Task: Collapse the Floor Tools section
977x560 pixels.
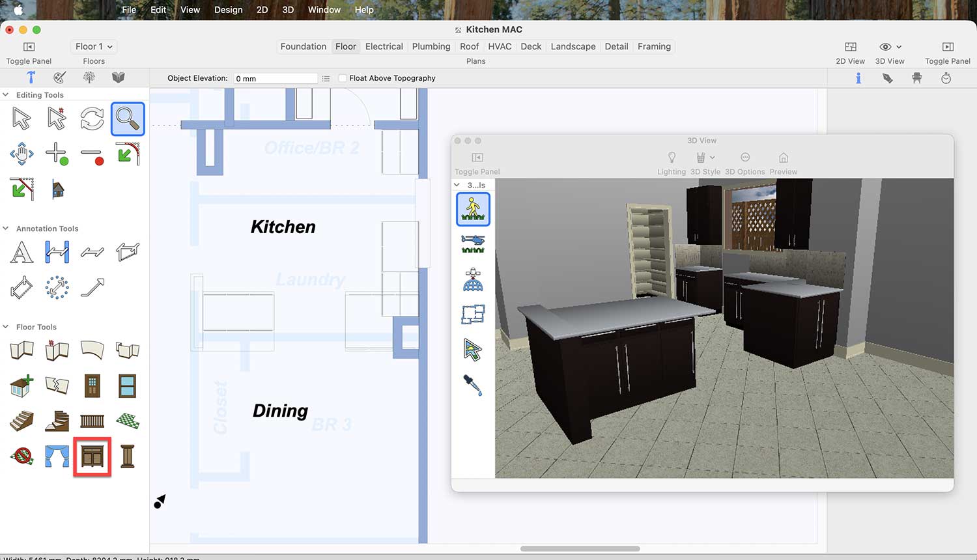Action: pyautogui.click(x=6, y=327)
